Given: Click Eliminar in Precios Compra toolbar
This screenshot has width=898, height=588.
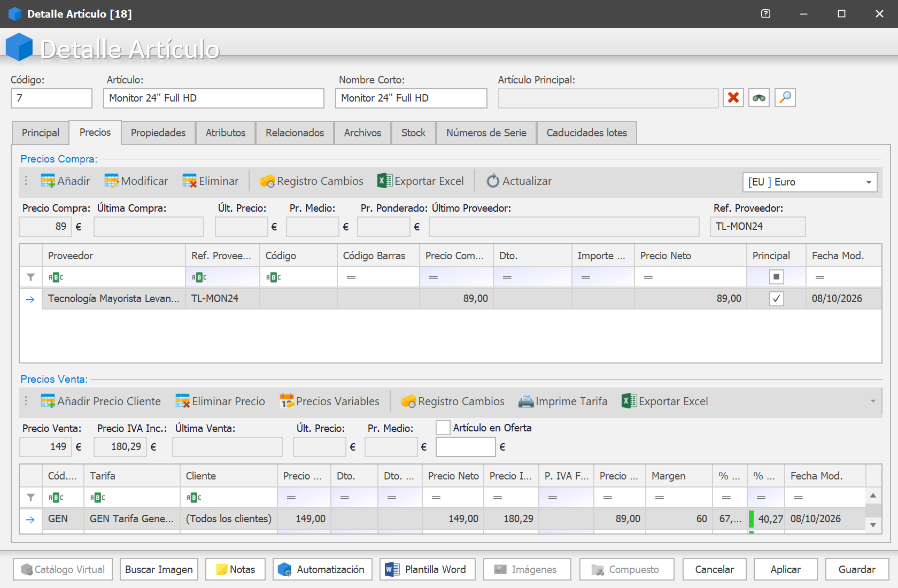Looking at the screenshot, I should click(x=211, y=181).
